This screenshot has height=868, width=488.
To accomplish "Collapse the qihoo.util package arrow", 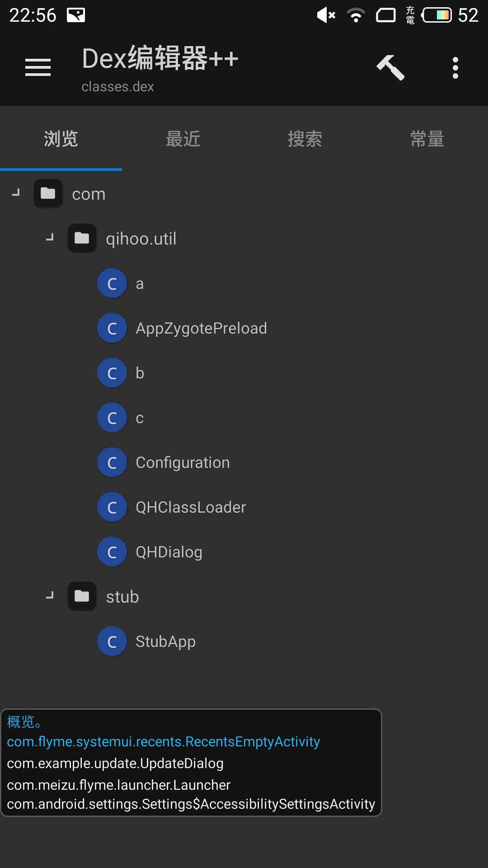I will coord(50,237).
